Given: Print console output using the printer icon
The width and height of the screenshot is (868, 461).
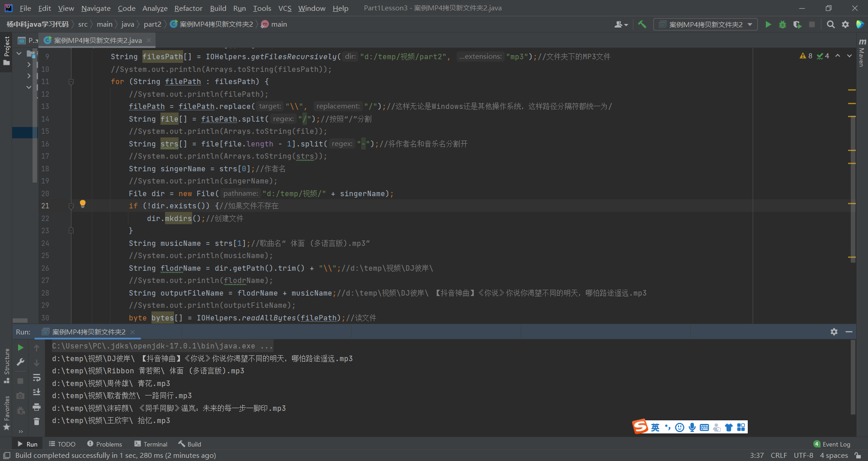Looking at the screenshot, I should click(x=37, y=407).
